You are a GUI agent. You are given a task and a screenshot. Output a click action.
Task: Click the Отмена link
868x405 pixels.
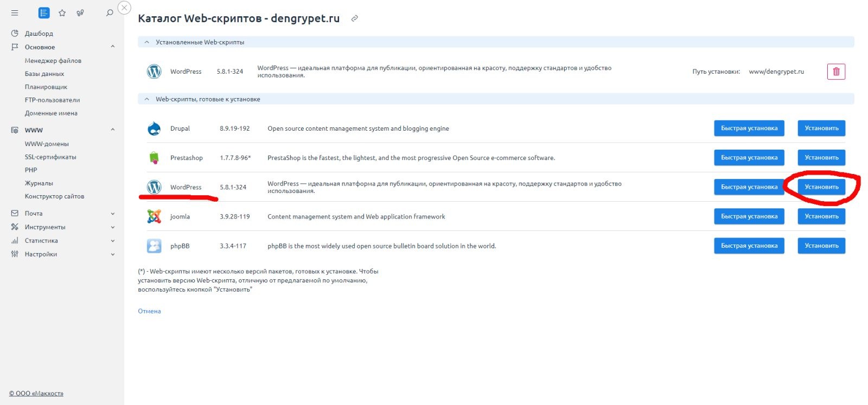point(149,311)
